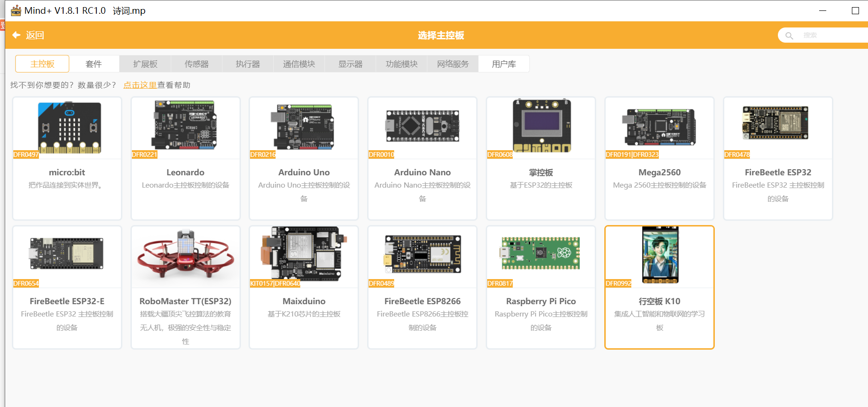Select the FireBeetle ESP32 board image
This screenshot has height=407, width=868.
pyautogui.click(x=776, y=123)
